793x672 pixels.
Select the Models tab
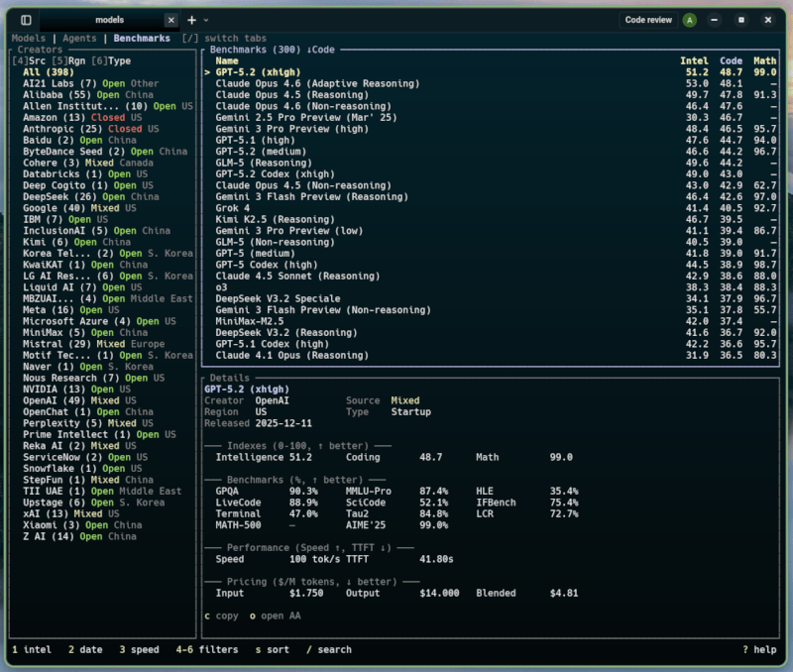[x=29, y=38]
